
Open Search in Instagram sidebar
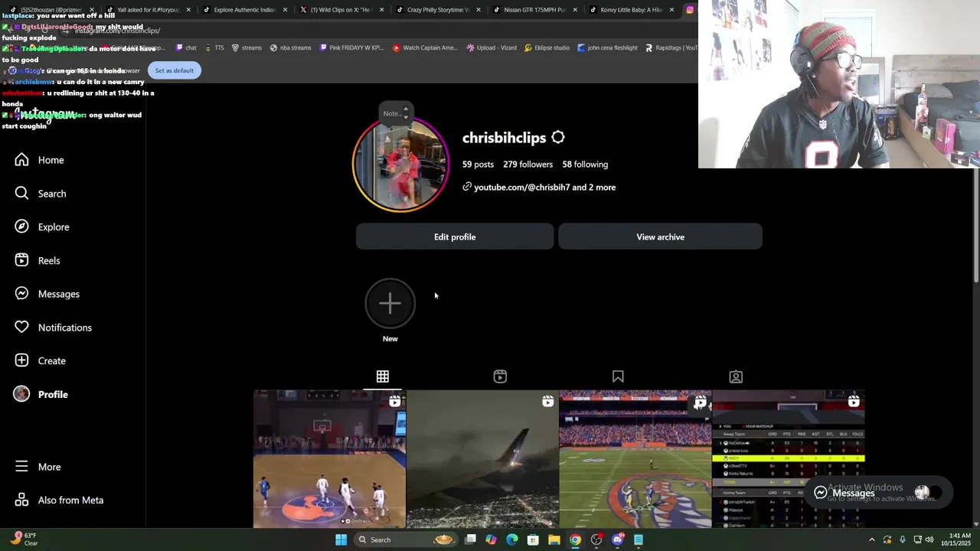41,194
